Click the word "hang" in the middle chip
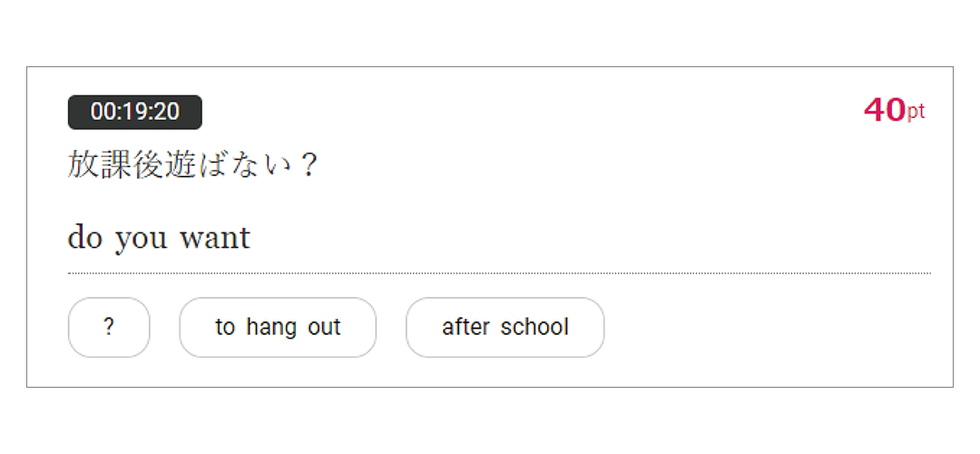The width and height of the screenshot is (980, 454). pos(272,328)
